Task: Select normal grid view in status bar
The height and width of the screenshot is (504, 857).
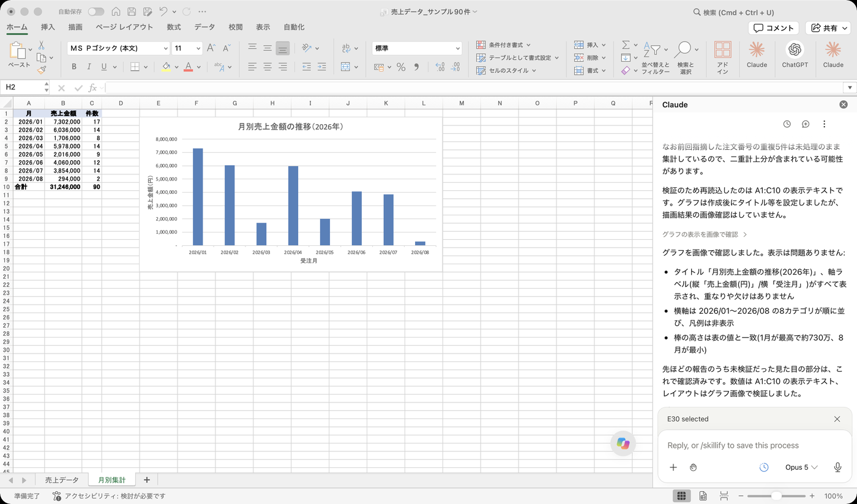Action: [681, 496]
